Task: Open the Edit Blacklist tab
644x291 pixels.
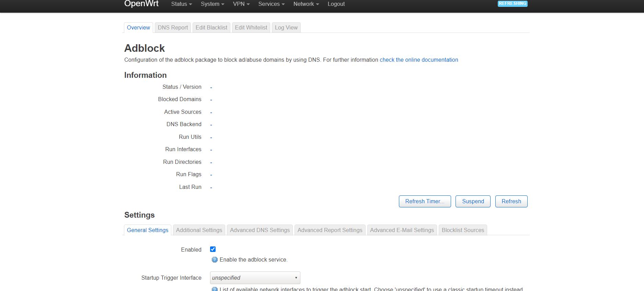Action: click(211, 27)
